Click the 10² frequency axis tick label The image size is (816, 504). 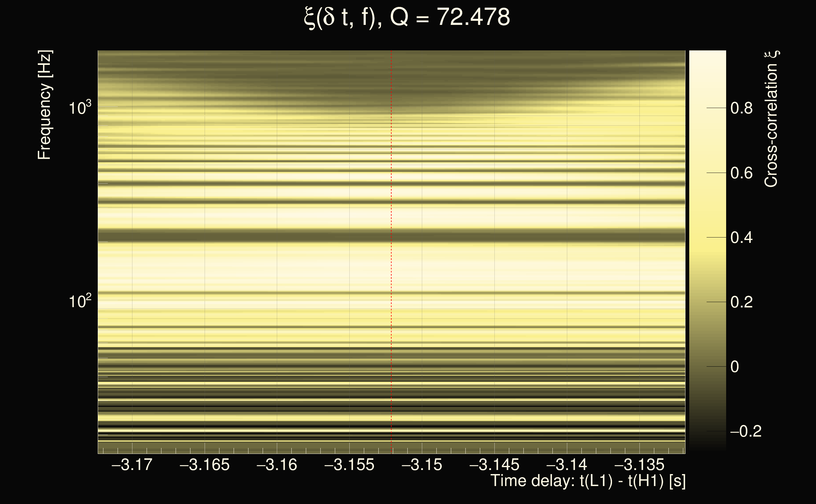point(80,301)
